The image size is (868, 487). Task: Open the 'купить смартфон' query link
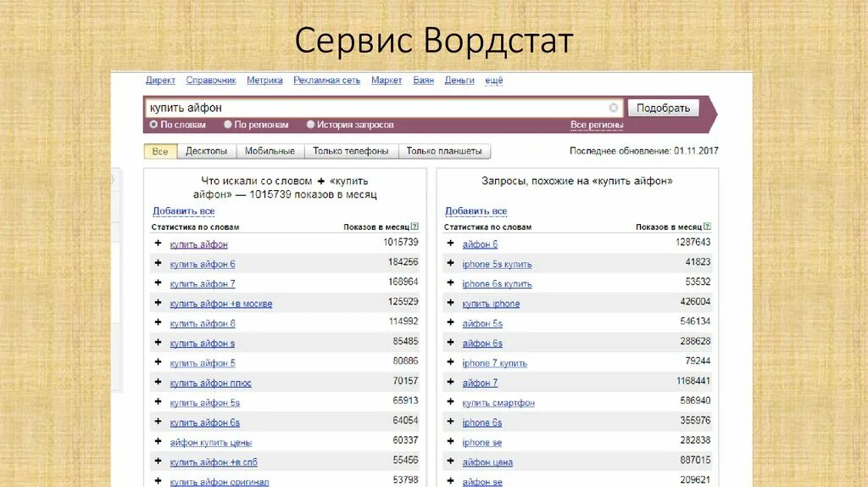point(498,403)
